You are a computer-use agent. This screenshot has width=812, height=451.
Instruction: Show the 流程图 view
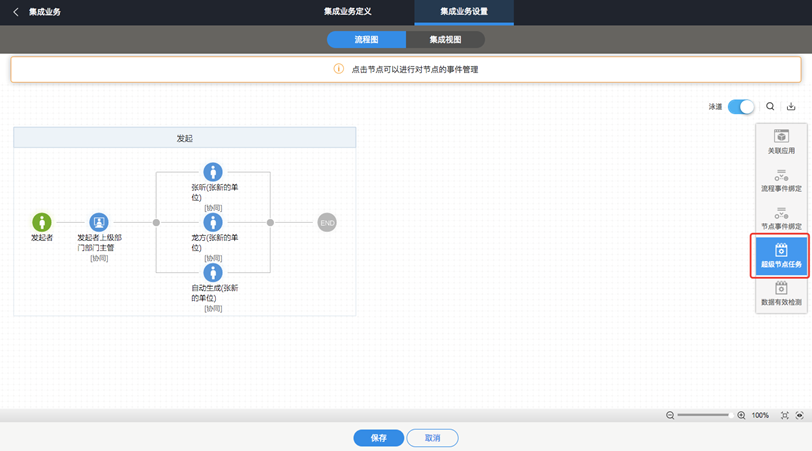click(367, 39)
